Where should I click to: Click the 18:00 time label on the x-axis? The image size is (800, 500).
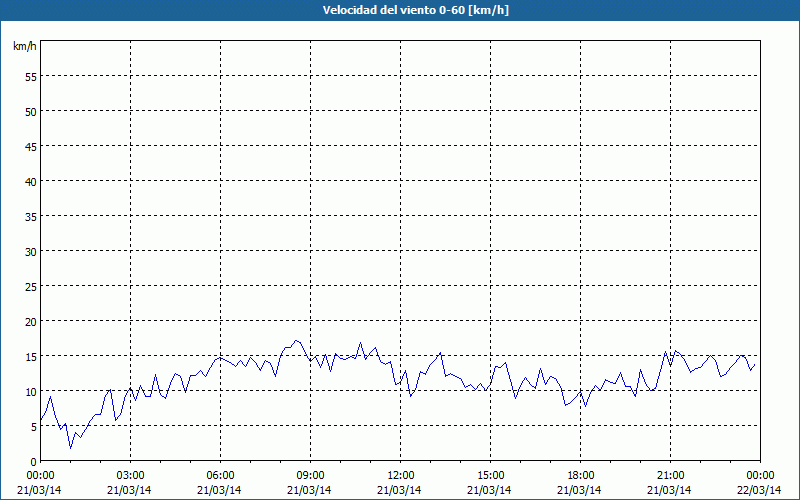point(580,476)
